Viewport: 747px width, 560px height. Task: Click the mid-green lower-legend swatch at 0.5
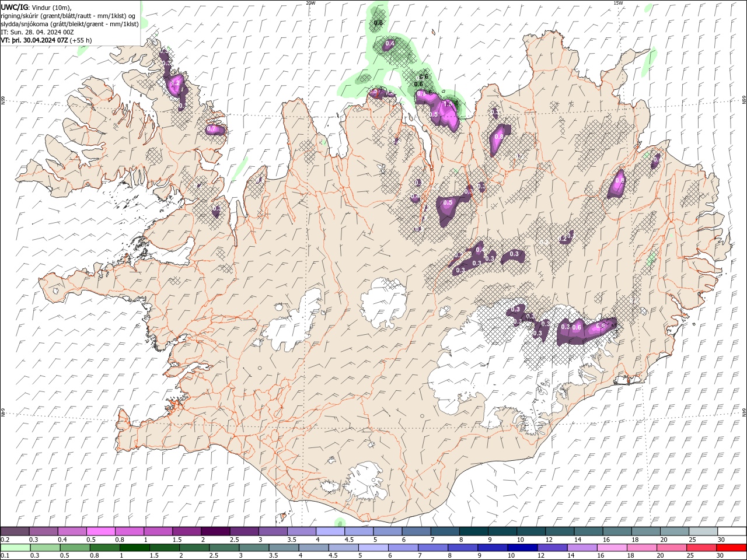pos(75,547)
